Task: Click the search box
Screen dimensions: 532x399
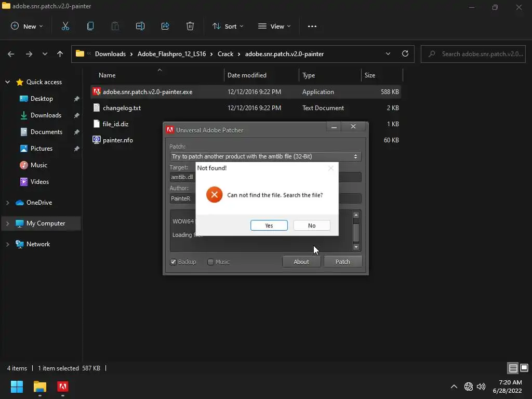Action: [x=473, y=54]
